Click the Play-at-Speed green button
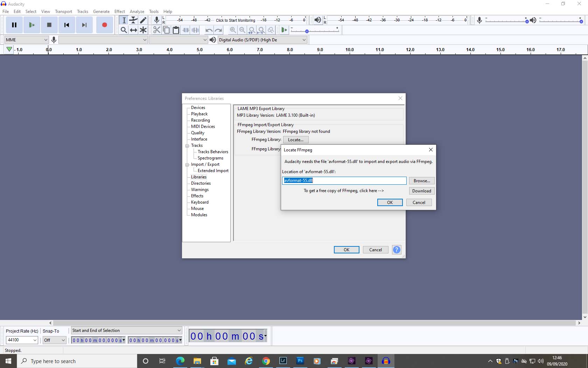Viewport: 588px width, 368px height. (x=284, y=30)
